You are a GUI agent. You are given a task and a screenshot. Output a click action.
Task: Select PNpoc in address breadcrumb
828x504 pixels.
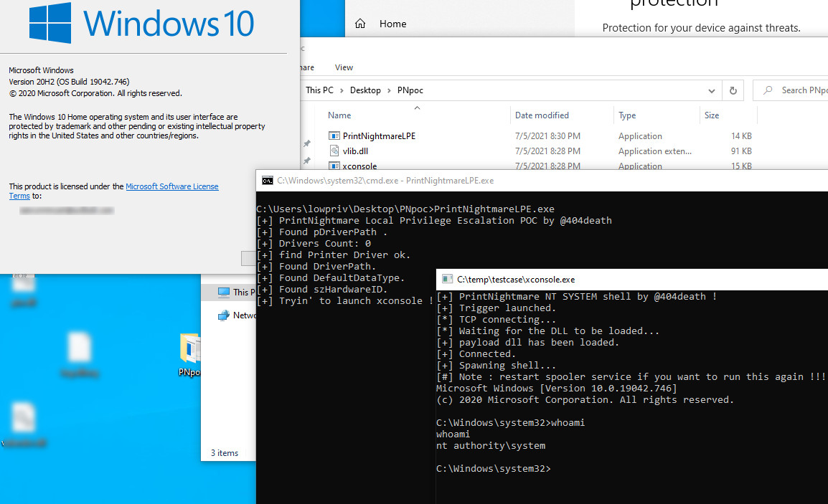410,90
